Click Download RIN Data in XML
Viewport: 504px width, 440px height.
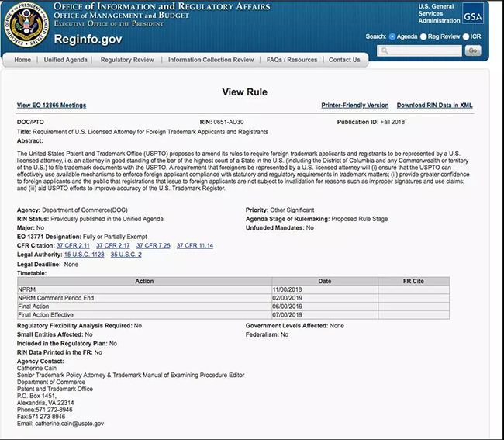point(434,106)
